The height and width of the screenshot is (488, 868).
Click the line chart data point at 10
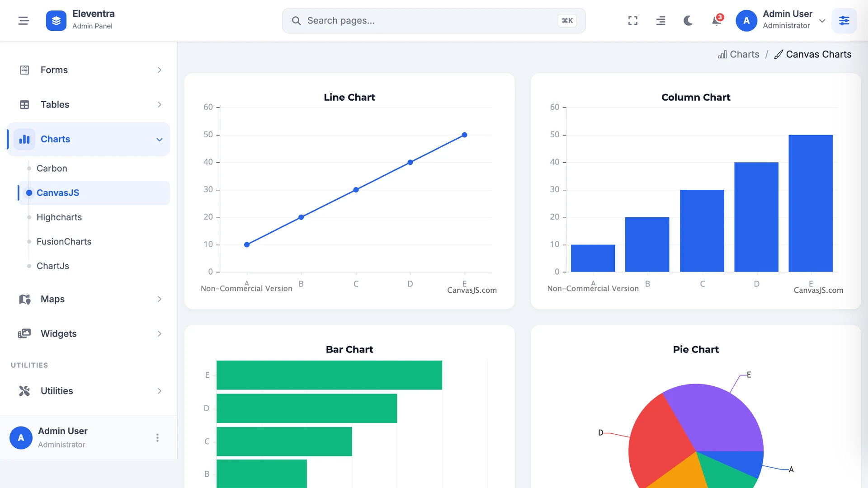click(247, 245)
